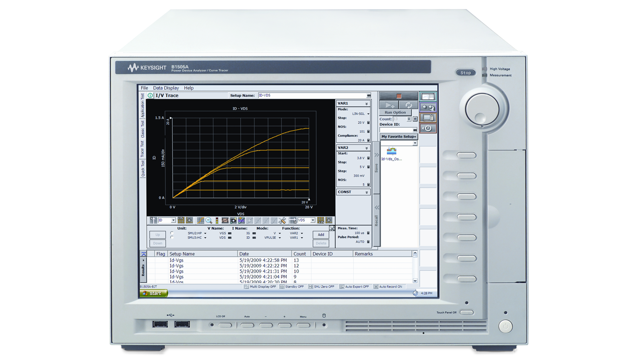The width and height of the screenshot is (644, 362).
Task: Click the Setup Name input field
Action: coord(312,96)
